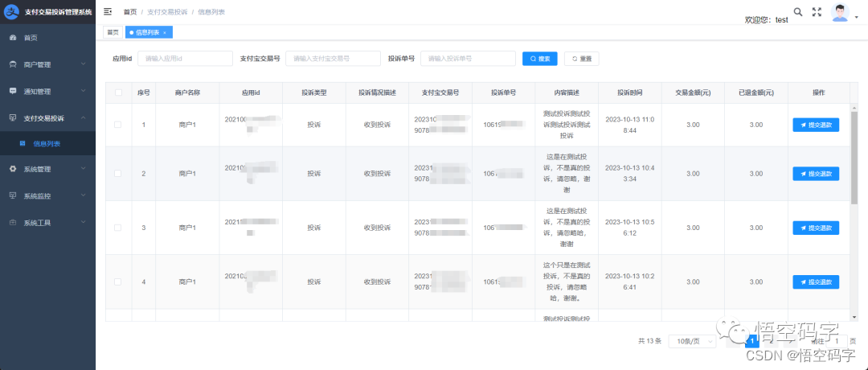Collapse the 支付交易投诉 menu chevron
Image resolution: width=868 pixels, height=370 pixels.
(83, 118)
